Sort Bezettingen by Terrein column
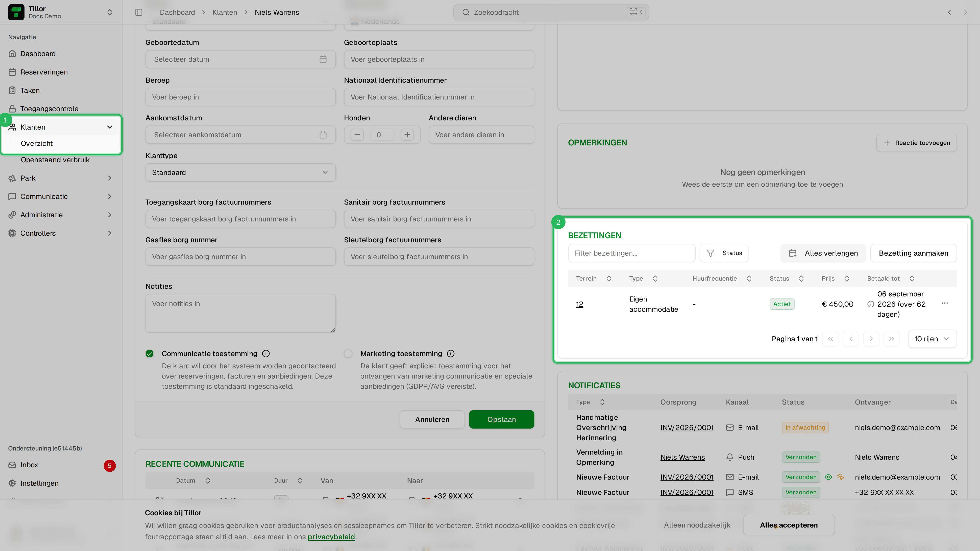Image resolution: width=980 pixels, height=551 pixels. (x=593, y=278)
